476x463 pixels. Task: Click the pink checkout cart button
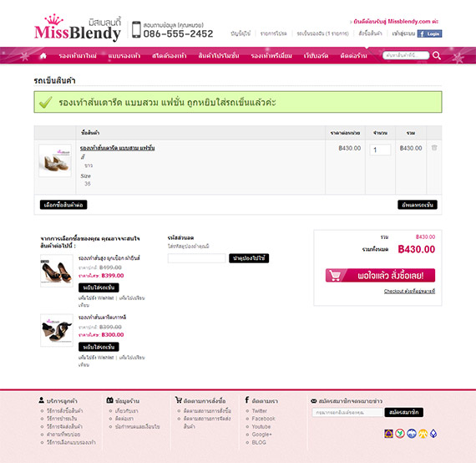[380, 275]
